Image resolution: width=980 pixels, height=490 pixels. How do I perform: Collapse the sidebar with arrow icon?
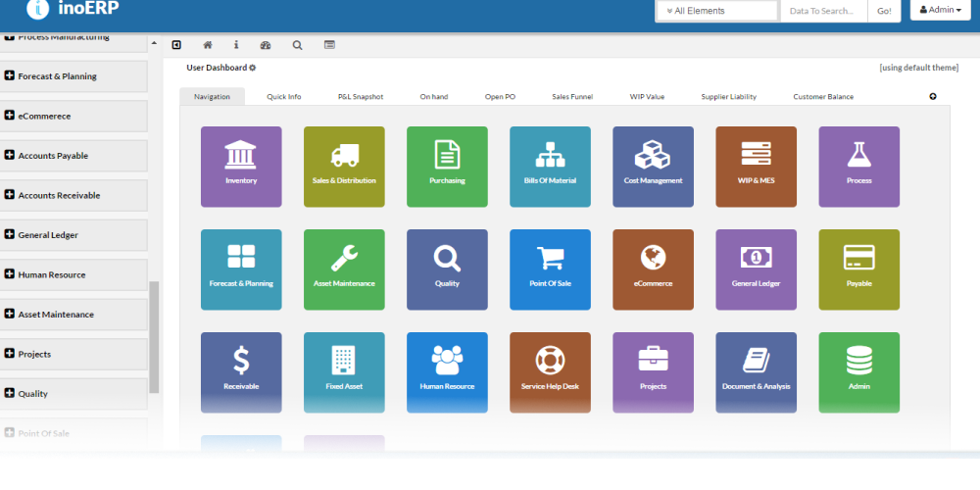(176, 45)
